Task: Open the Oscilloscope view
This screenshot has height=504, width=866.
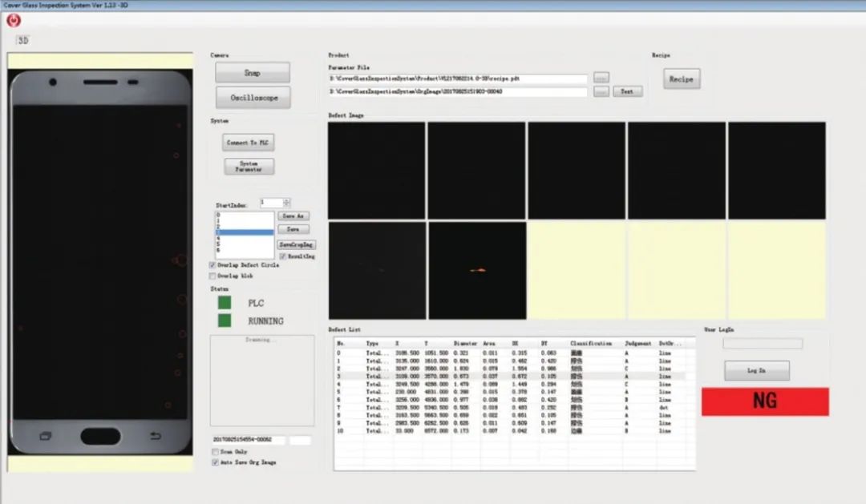Action: [253, 98]
